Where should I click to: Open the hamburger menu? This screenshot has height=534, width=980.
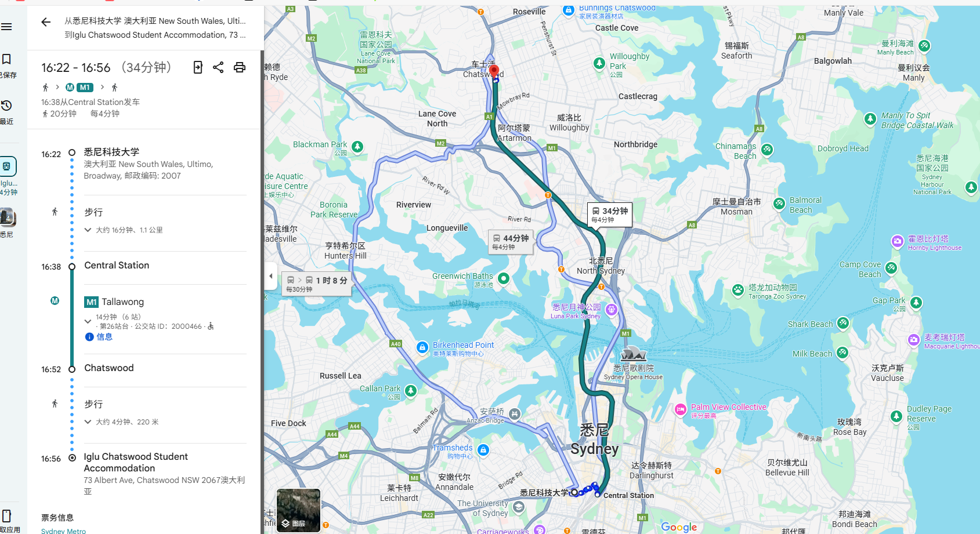pyautogui.click(x=6, y=27)
